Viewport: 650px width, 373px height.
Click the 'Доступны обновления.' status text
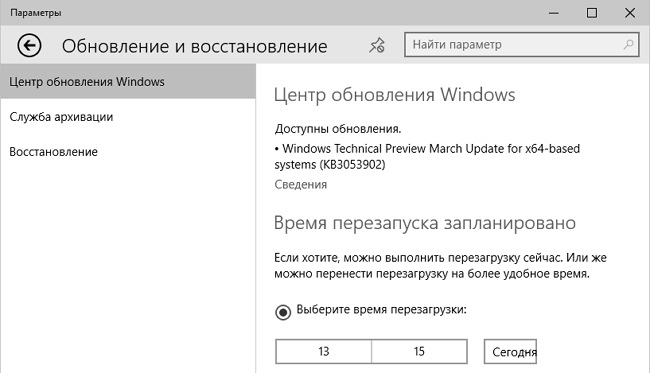point(338,129)
